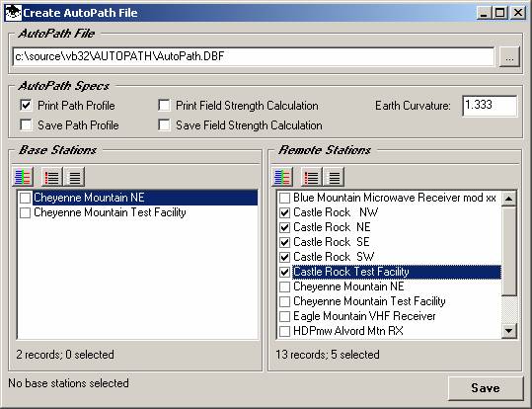Click the AutoPath file path text box
The width and height of the screenshot is (532, 409).
pos(254,56)
